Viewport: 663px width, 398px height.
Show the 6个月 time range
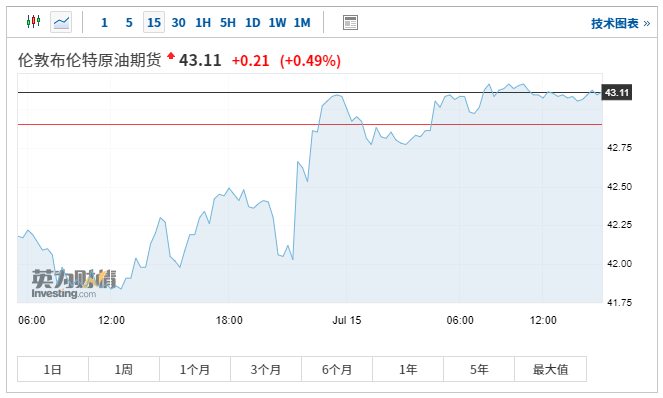tap(337, 369)
